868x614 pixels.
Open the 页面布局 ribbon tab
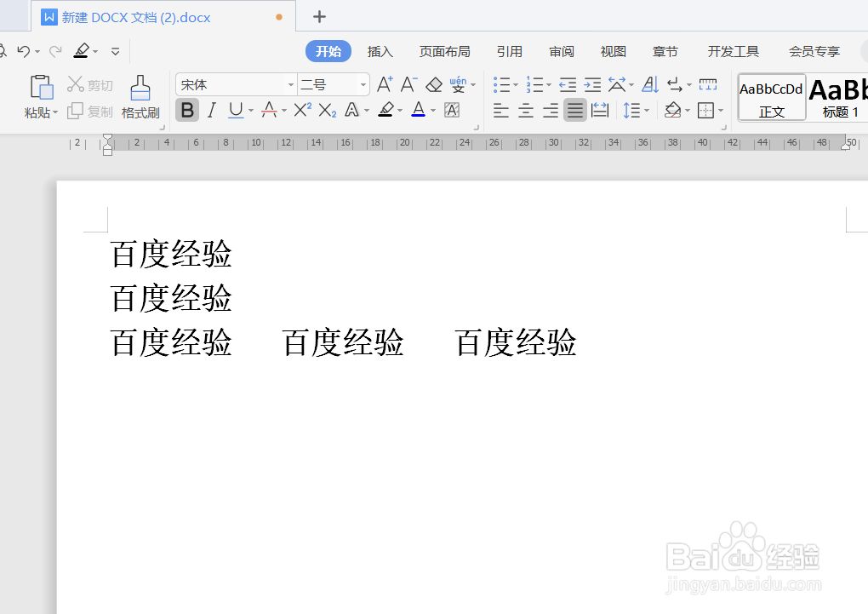tap(445, 51)
